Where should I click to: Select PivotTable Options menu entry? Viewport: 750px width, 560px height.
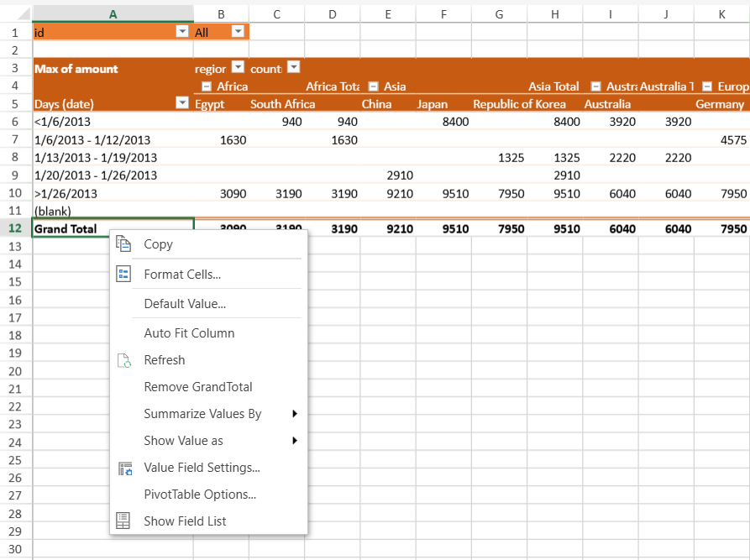click(x=200, y=495)
